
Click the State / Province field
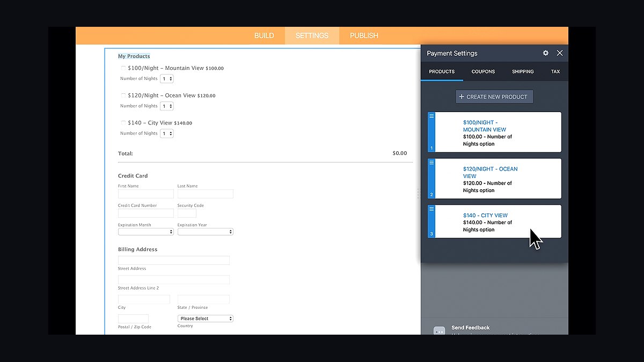pos(203,299)
